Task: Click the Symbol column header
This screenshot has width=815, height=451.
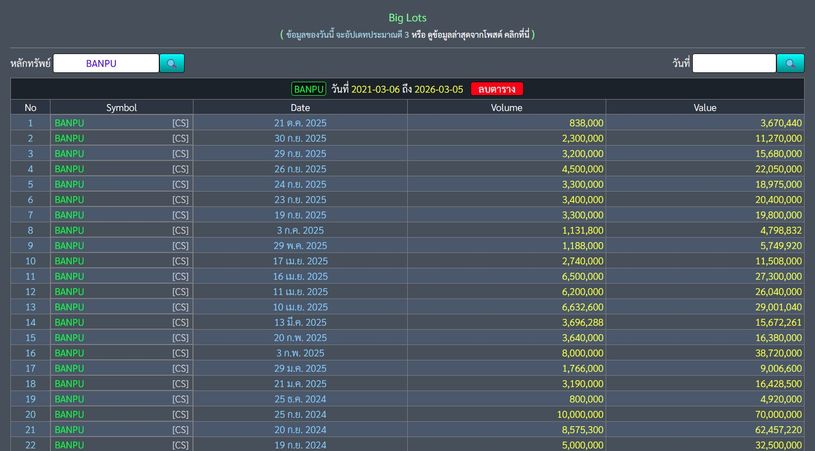Action: coord(121,107)
